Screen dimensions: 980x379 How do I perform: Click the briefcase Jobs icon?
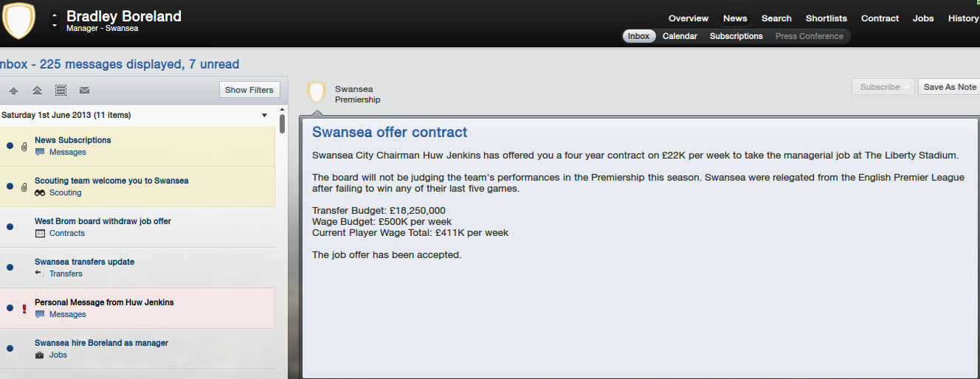40,355
